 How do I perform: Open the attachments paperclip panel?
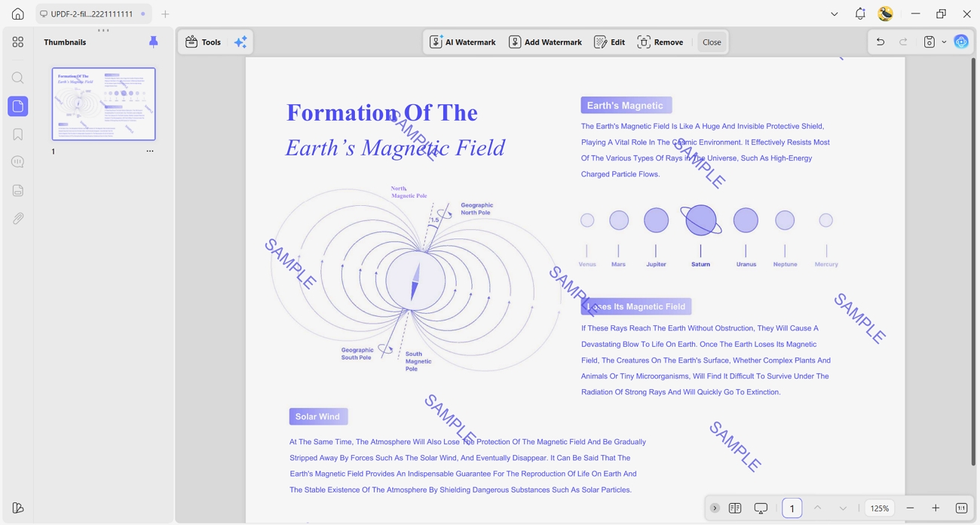tap(18, 219)
